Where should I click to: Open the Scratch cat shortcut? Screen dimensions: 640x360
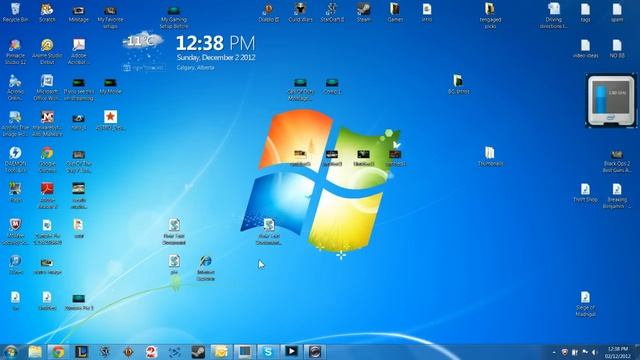(x=47, y=12)
